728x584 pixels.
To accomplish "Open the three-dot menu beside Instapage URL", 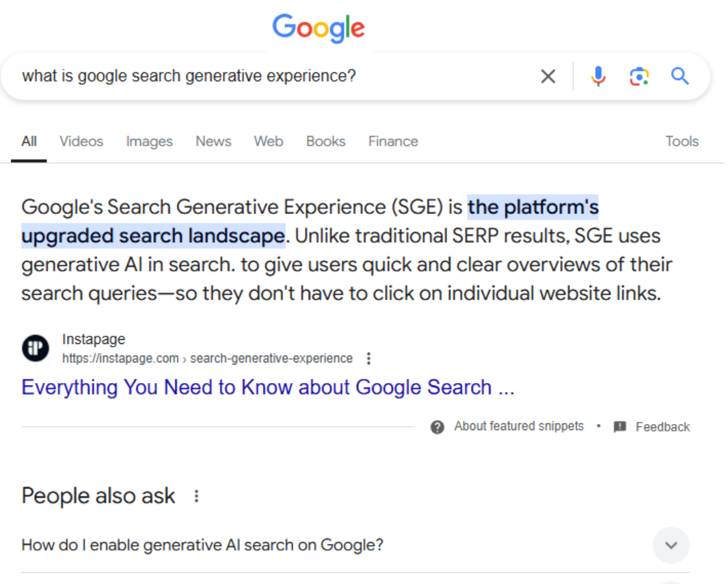I will click(x=368, y=358).
